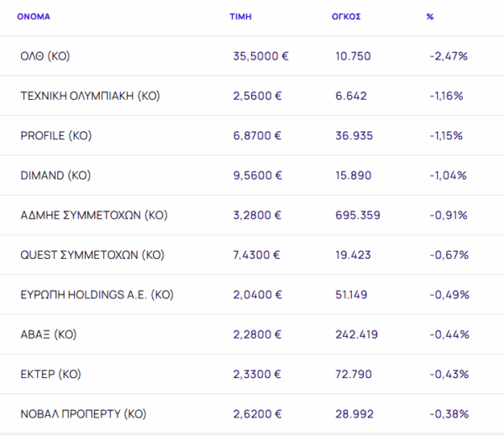504x436 pixels.
Task: Click the change value -1,15%
Action: click(446, 136)
